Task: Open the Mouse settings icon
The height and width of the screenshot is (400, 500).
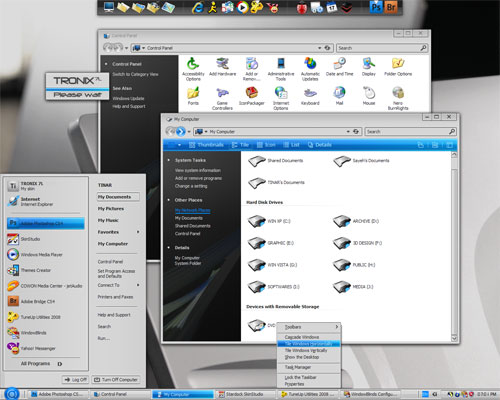Action: tap(369, 96)
